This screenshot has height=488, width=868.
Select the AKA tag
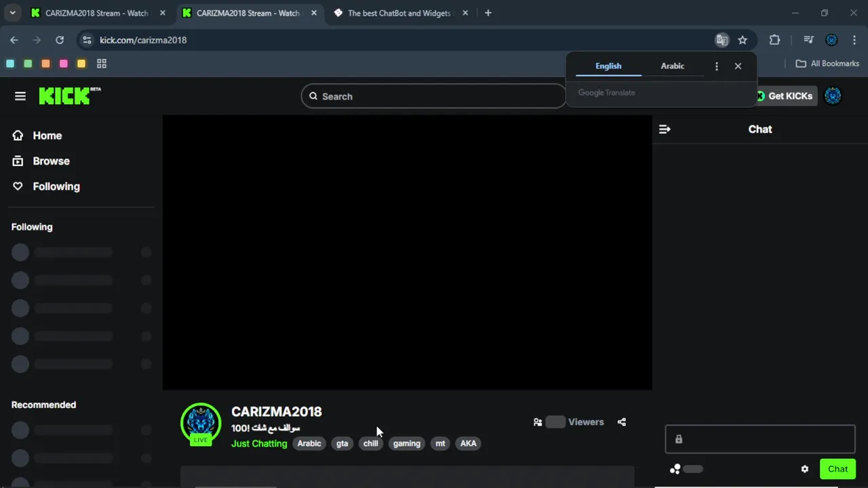(469, 443)
